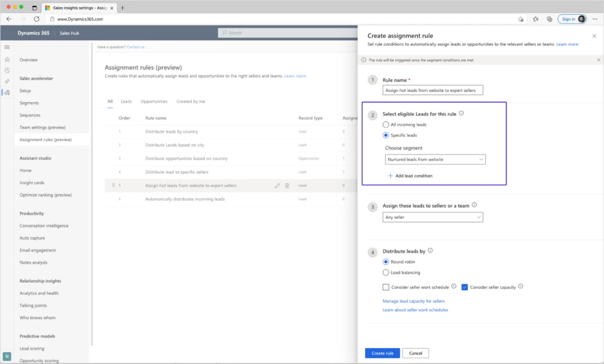Expand the Assign these leads seller dropdown

pos(479,217)
